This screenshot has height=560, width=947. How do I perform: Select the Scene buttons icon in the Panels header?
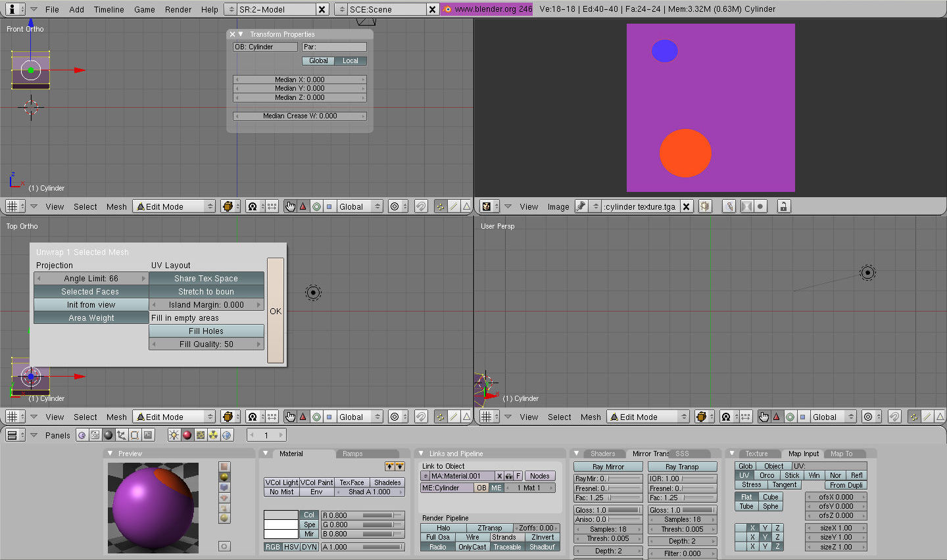coord(148,435)
